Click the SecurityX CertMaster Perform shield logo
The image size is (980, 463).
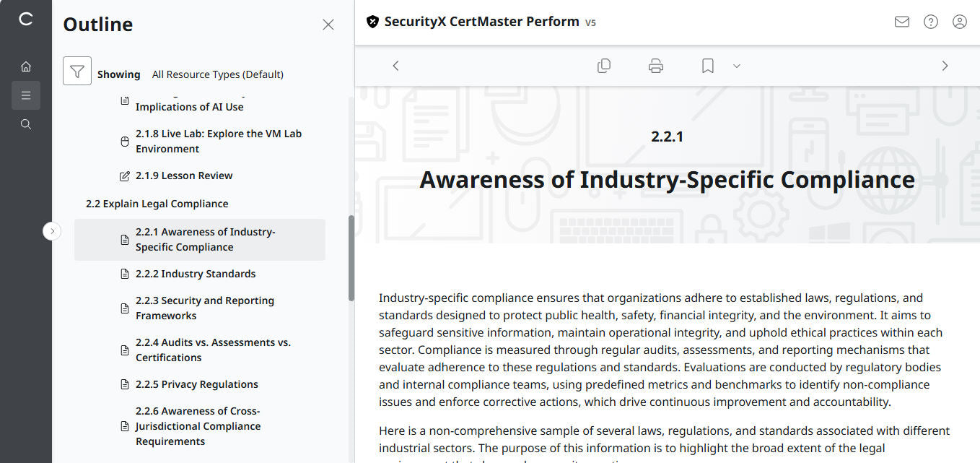point(372,22)
